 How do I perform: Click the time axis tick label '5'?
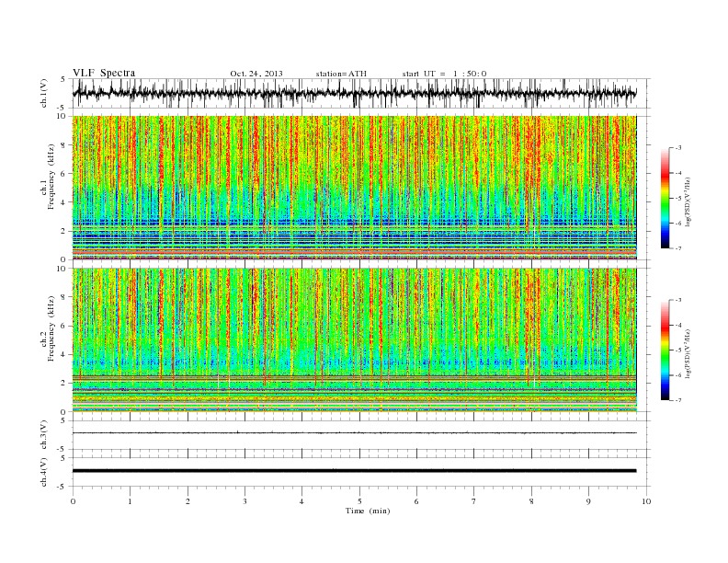click(x=359, y=501)
